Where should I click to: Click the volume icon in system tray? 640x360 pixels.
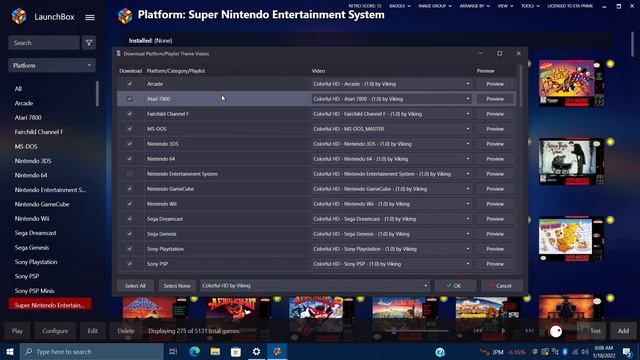click(585, 352)
